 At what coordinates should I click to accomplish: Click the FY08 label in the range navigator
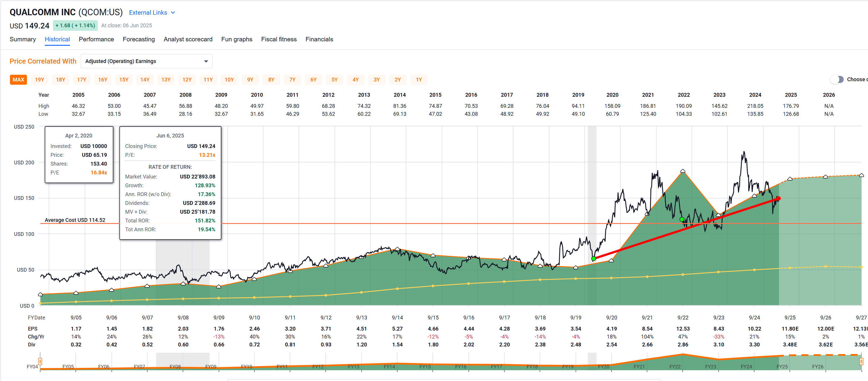(x=175, y=367)
